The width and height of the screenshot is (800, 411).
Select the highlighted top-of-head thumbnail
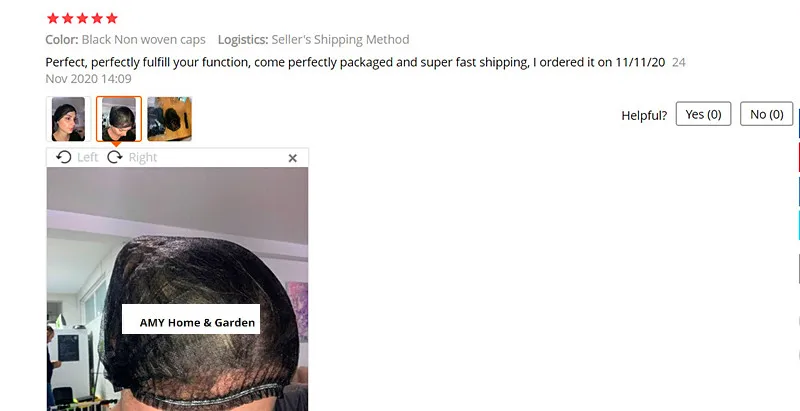point(119,119)
